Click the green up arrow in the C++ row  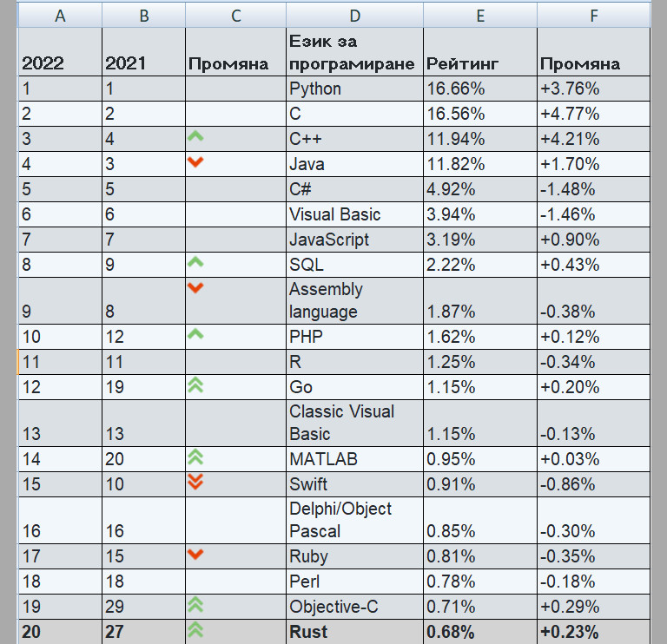pyautogui.click(x=196, y=136)
